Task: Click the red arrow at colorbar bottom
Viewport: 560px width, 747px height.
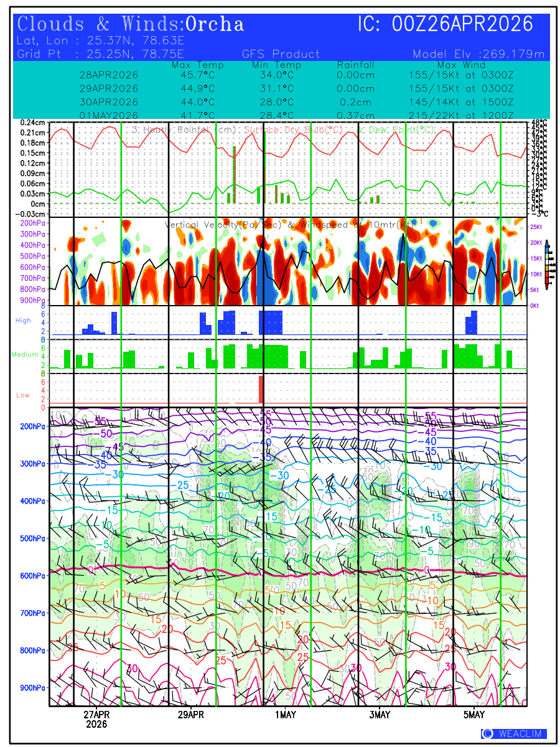Action: click(x=546, y=286)
